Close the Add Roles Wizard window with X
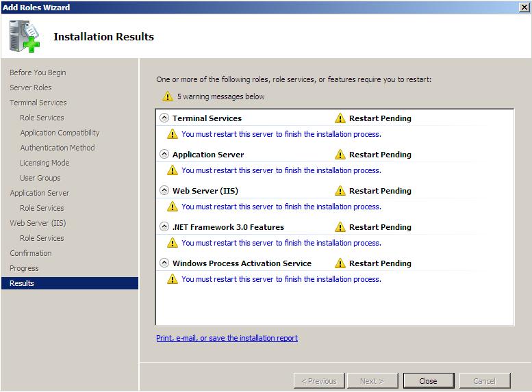 click(x=524, y=7)
